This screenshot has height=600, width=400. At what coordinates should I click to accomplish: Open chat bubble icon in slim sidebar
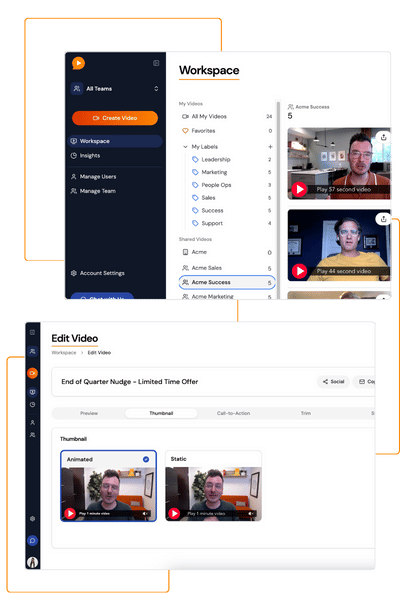pos(33,541)
